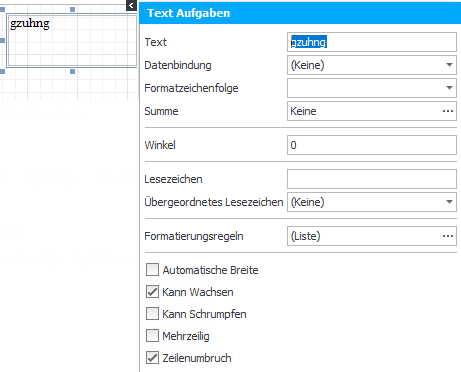Click the Übergeordnetes Lesezeichen label
The height and width of the screenshot is (372, 461).
pos(214,202)
